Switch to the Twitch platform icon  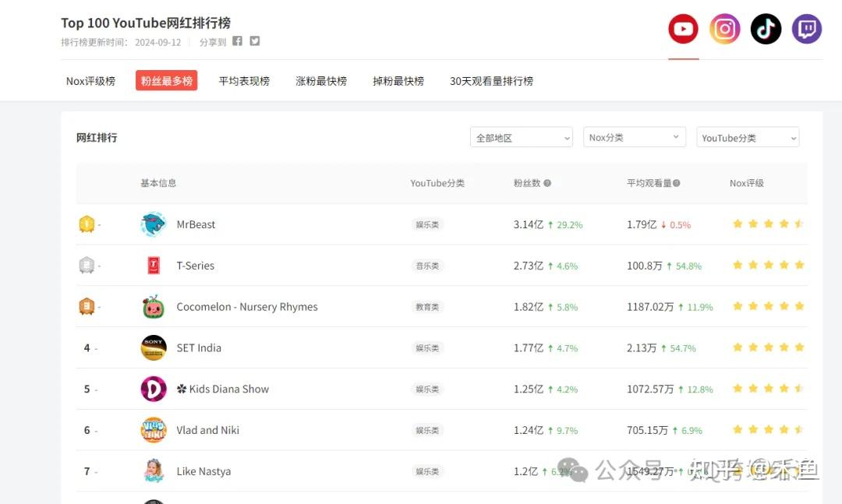[807, 29]
